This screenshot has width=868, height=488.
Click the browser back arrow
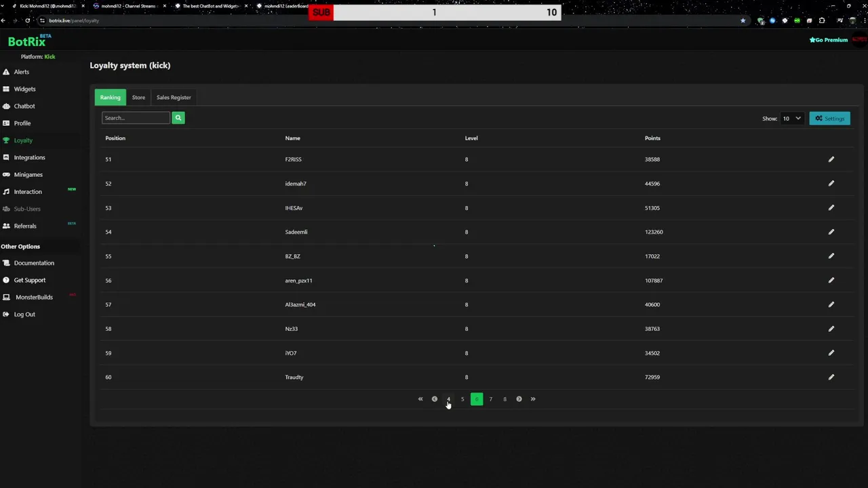pyautogui.click(x=3, y=20)
